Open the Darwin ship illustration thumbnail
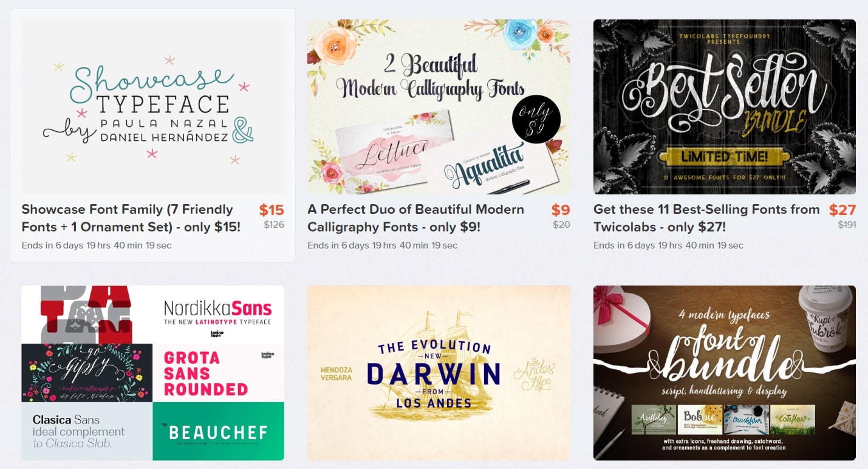The width and height of the screenshot is (868, 469). [x=439, y=373]
